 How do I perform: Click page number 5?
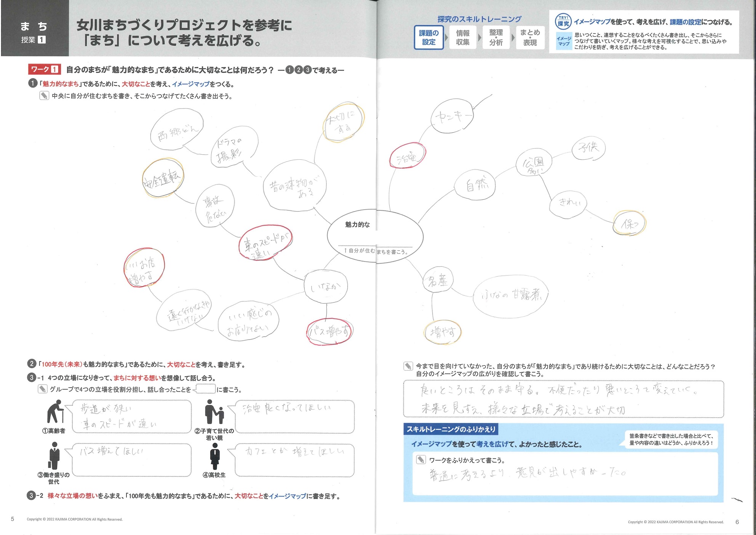[13, 519]
